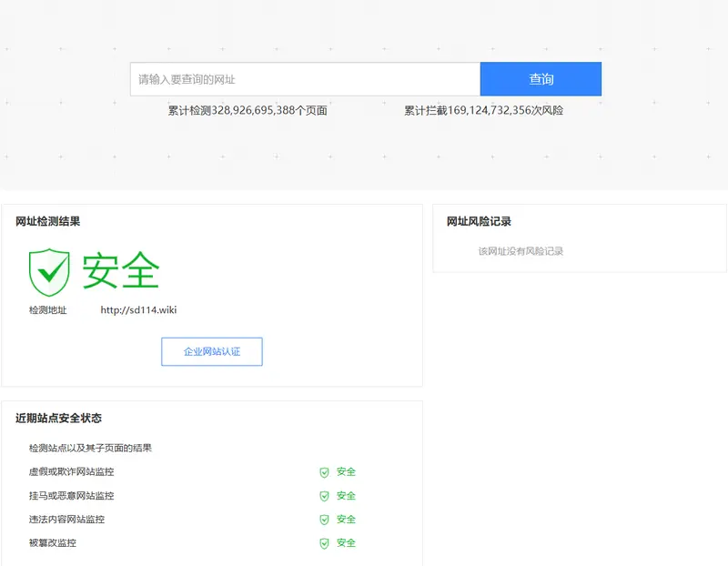728x566 pixels.
Task: Click the 检测地址 label
Action: pyautogui.click(x=48, y=310)
